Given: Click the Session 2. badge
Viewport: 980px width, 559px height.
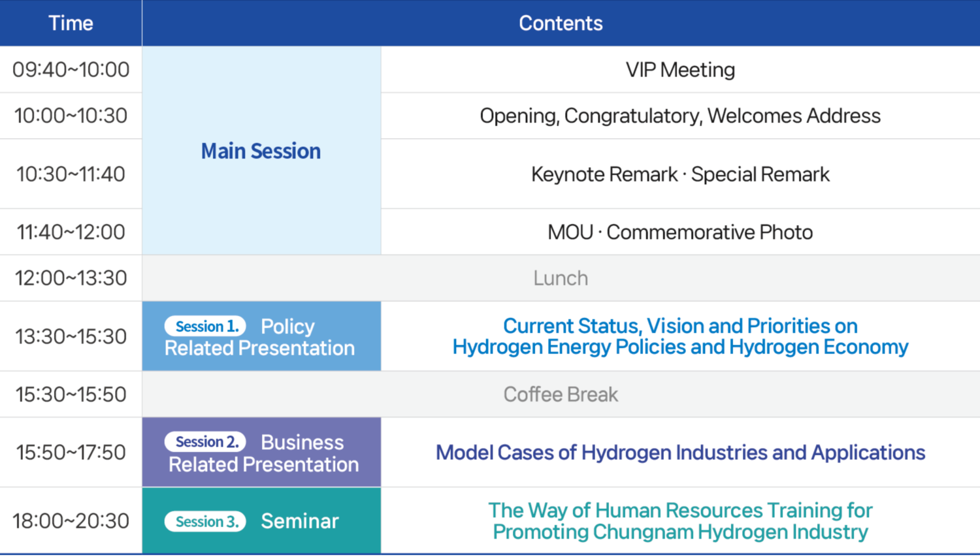Looking at the screenshot, I should pos(205,441).
